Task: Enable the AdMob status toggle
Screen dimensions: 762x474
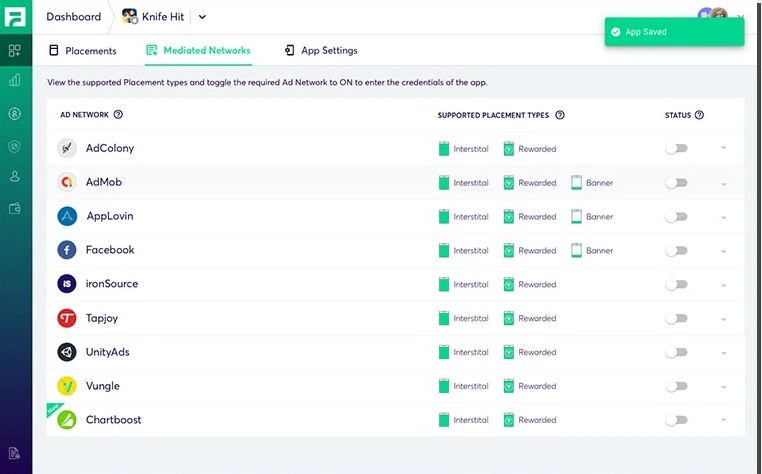Action: [x=676, y=183]
